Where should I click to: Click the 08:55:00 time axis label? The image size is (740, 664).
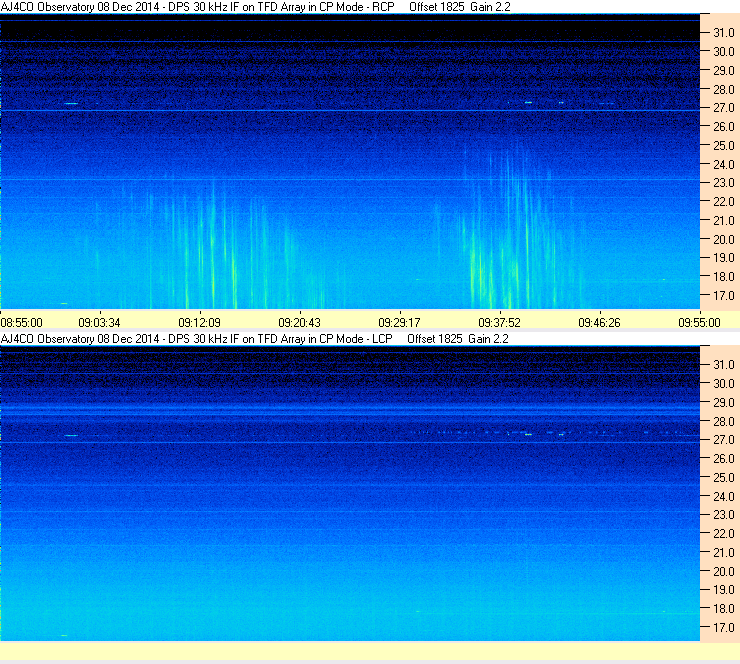(22, 323)
